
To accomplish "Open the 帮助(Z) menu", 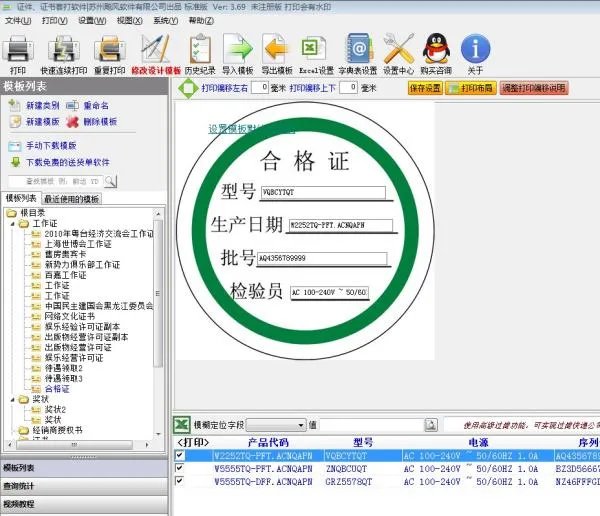I will [201, 21].
